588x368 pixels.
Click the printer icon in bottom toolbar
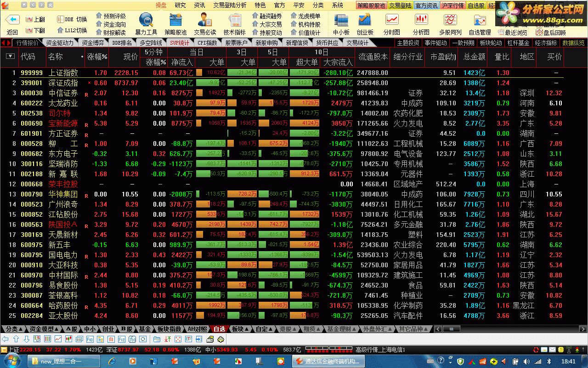[x=210, y=339]
